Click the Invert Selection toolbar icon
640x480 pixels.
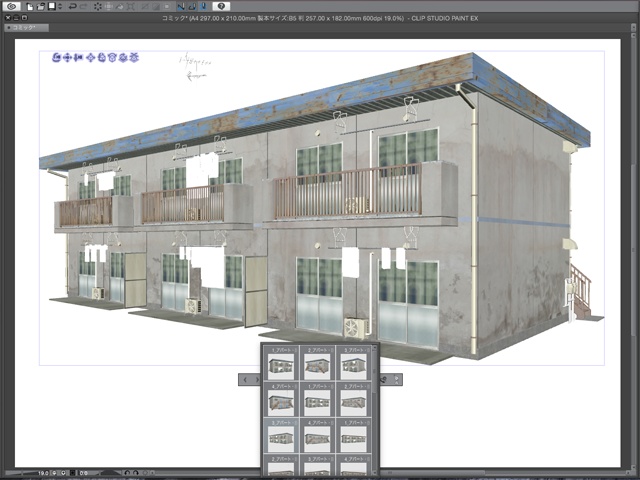tap(156, 6)
